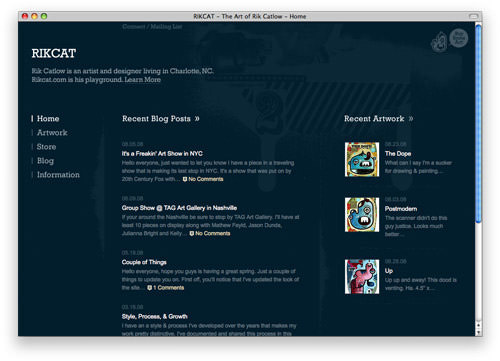Click the 05.19.08 date above Couple of Things
Image resolution: width=500 pixels, height=361 pixels.
tap(132, 253)
